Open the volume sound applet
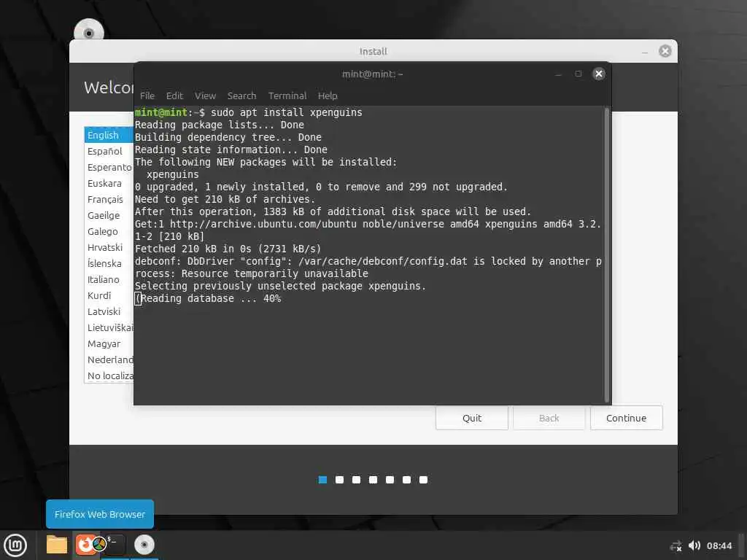The image size is (747, 560). (694, 545)
